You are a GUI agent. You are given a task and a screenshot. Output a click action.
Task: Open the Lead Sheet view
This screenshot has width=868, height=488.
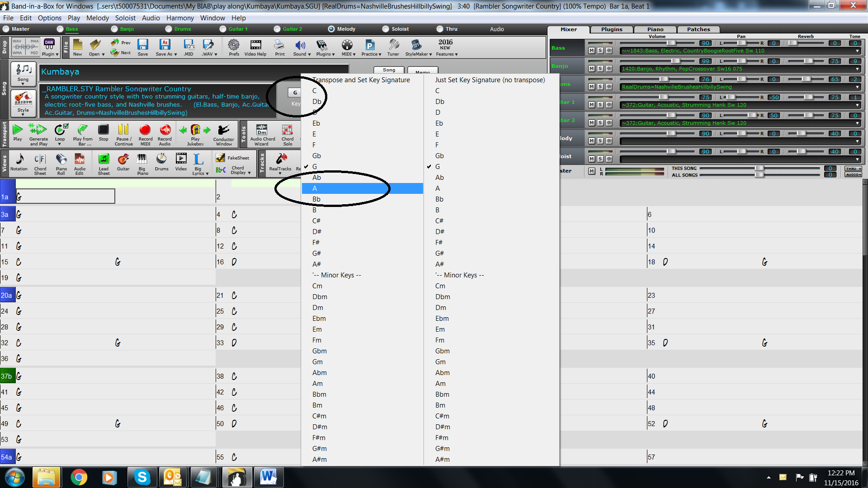pos(104,164)
